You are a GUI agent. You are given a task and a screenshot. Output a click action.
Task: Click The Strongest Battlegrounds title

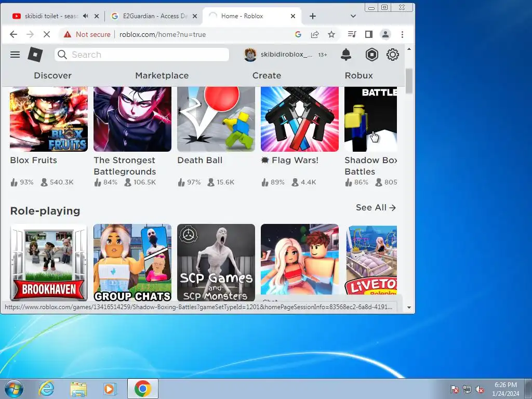[x=125, y=166]
